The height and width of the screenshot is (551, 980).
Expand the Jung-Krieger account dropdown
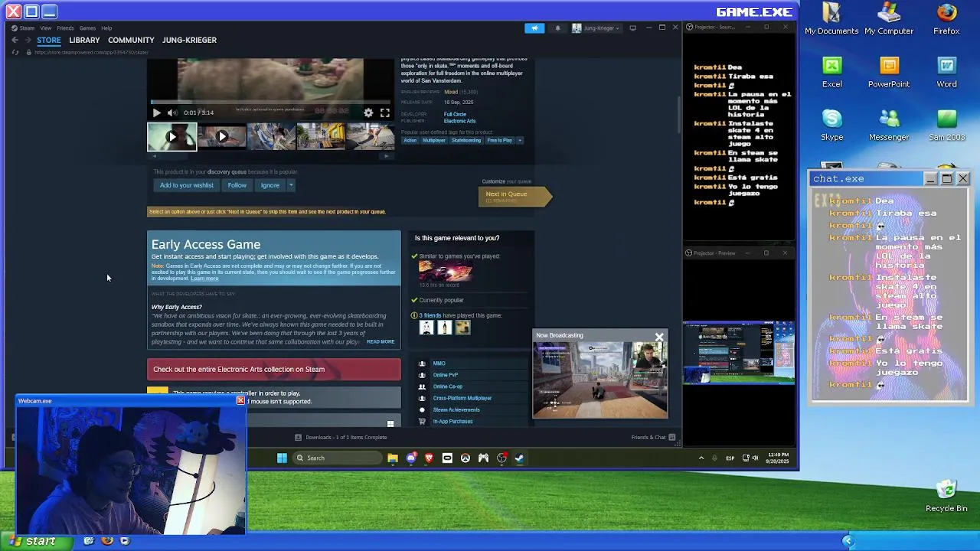(x=596, y=28)
